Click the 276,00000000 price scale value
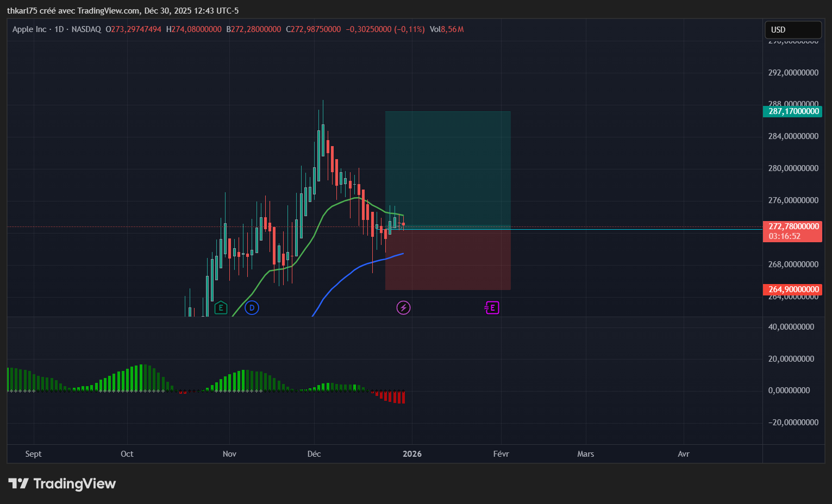This screenshot has width=832, height=504. click(793, 200)
